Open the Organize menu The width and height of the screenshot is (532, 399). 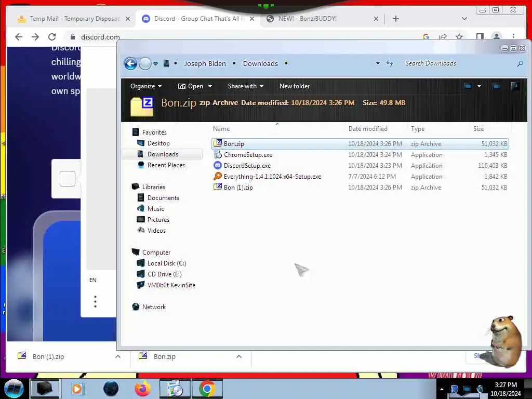[x=145, y=86]
